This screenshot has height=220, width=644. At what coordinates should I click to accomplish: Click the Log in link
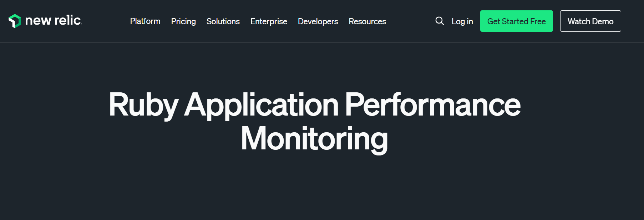tap(462, 21)
